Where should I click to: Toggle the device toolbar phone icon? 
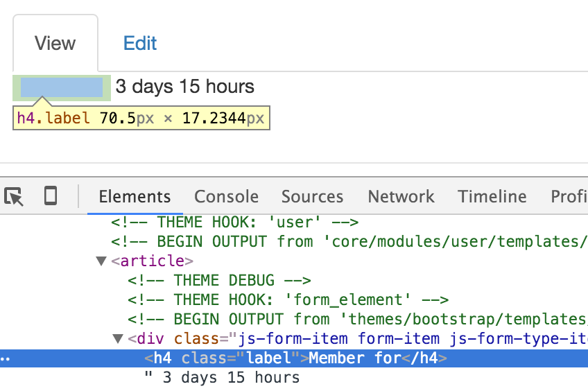[50, 197]
